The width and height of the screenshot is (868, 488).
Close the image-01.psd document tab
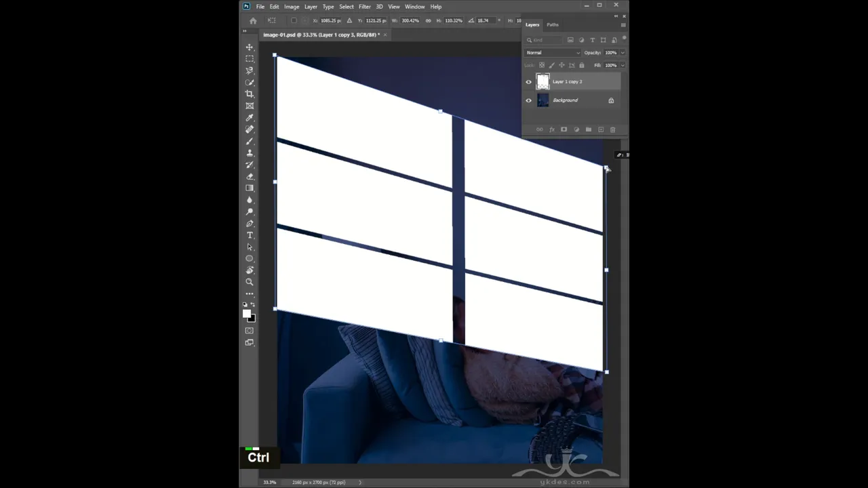385,35
